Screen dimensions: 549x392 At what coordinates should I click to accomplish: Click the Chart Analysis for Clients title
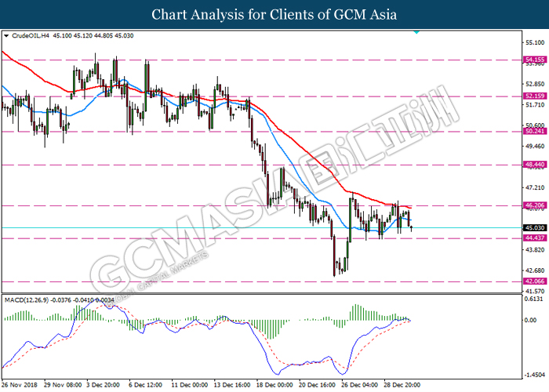point(274,14)
